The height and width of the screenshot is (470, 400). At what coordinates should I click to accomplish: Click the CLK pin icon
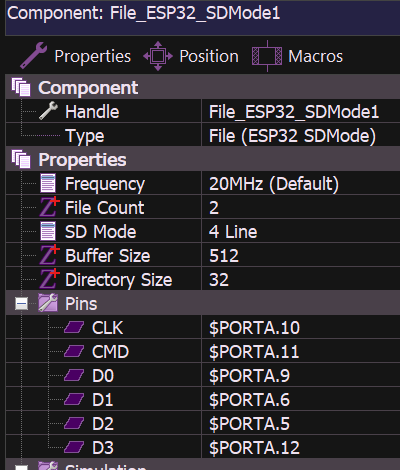point(74,328)
